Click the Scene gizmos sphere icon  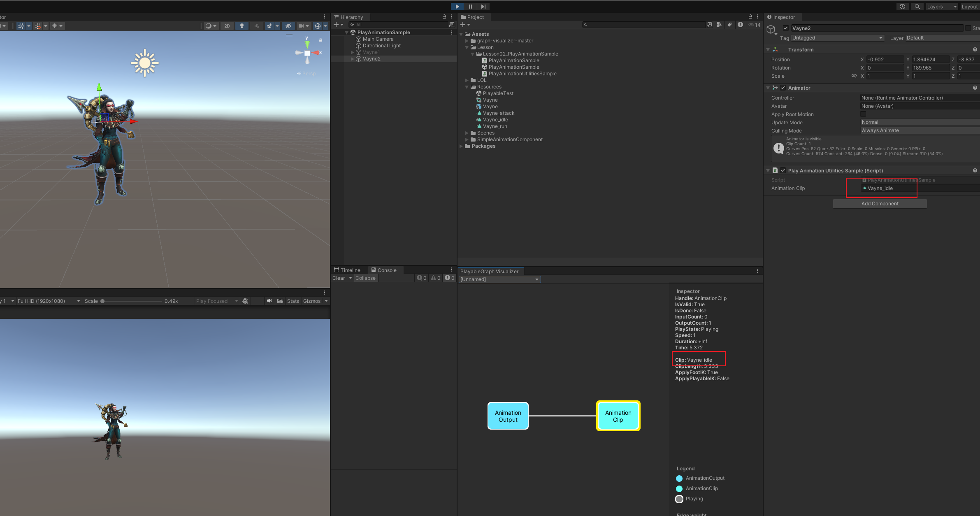point(317,26)
